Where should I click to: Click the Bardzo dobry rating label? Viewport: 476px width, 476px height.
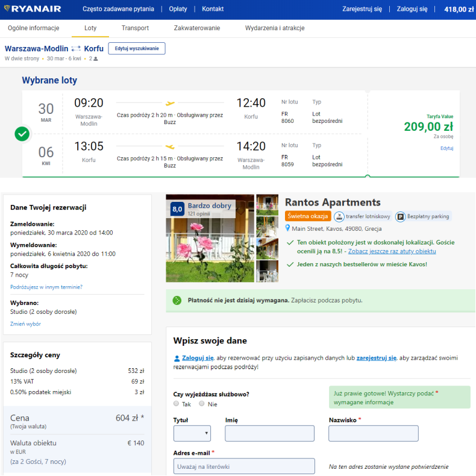(x=210, y=205)
